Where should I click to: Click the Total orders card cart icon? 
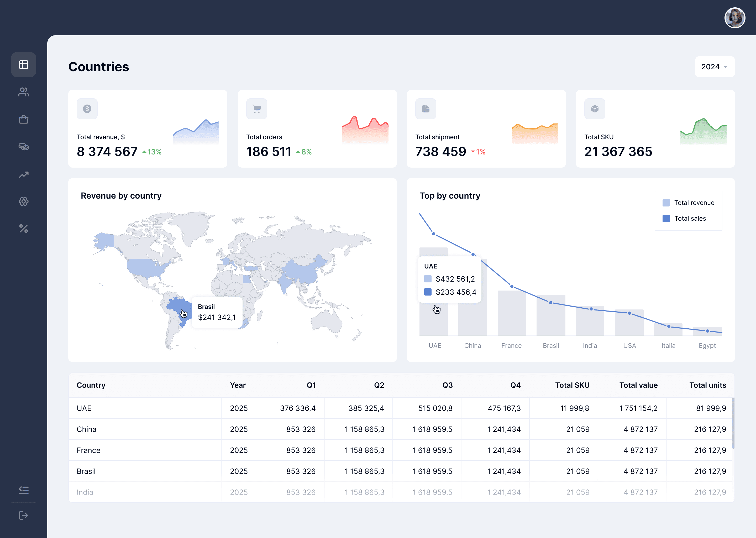click(x=256, y=109)
